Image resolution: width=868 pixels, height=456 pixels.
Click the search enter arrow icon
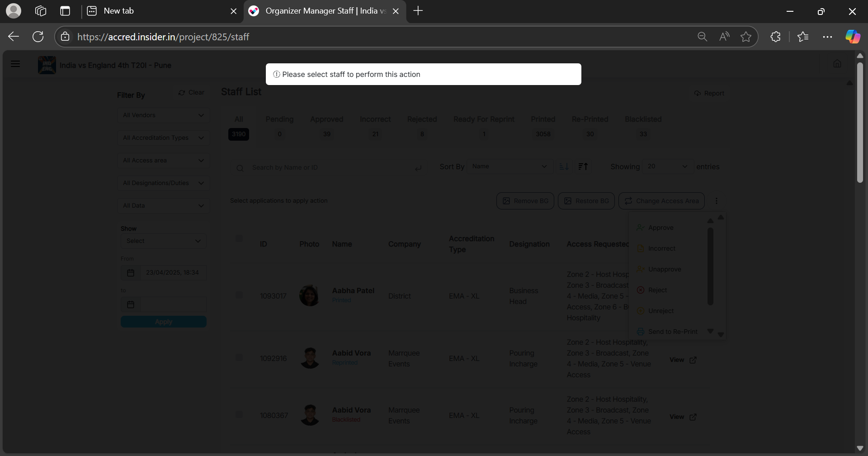tap(418, 168)
